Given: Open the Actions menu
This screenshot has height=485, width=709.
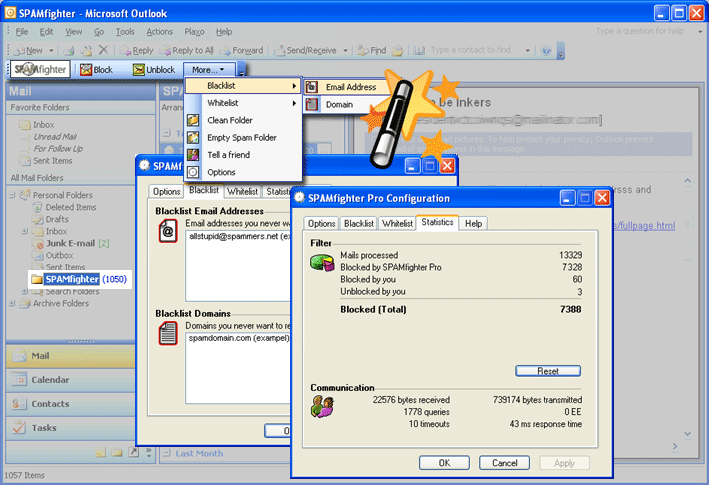Looking at the screenshot, I should pos(159,32).
